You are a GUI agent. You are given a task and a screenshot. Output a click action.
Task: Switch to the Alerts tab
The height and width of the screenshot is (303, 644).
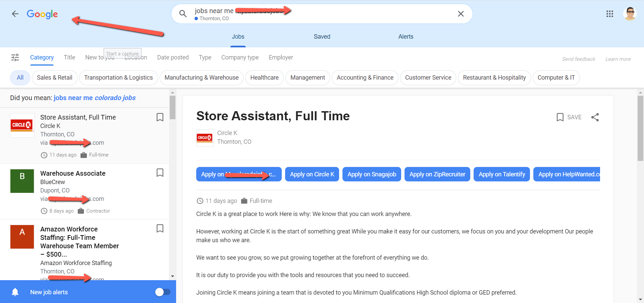(406, 37)
